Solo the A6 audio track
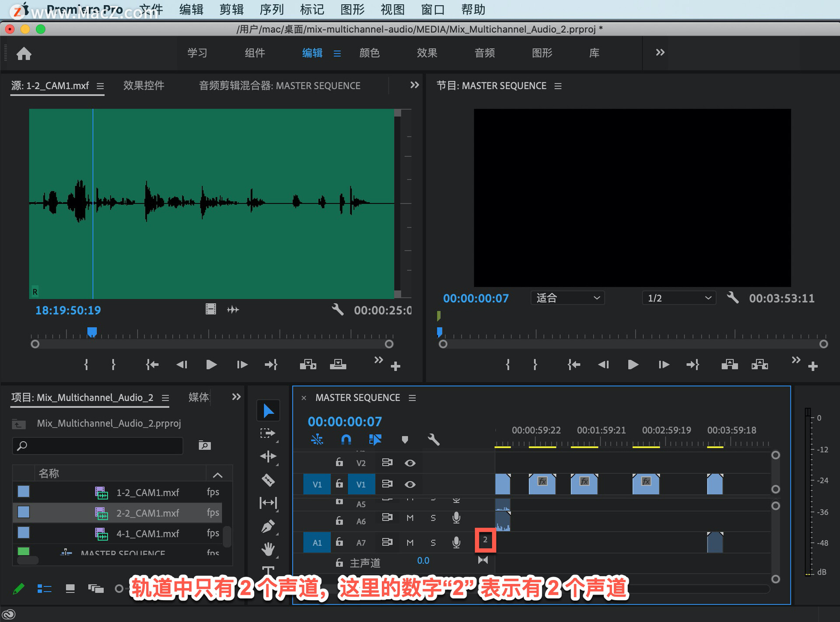The width and height of the screenshot is (840, 622). click(x=433, y=518)
